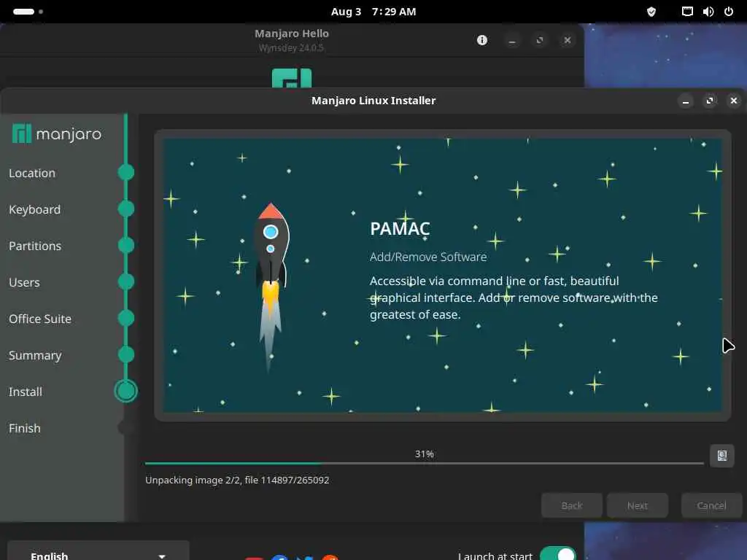Open the power menu icon in top bar

point(729,12)
